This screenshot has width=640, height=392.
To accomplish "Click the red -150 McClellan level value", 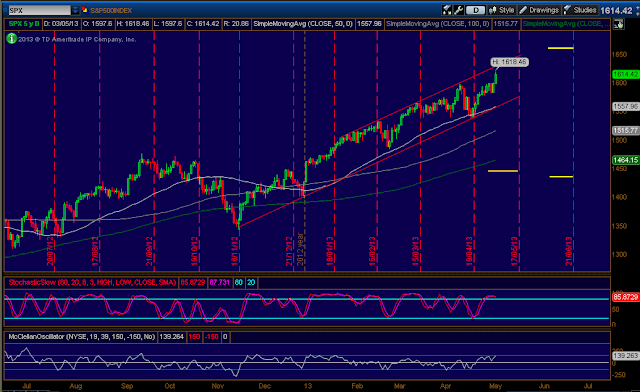I will [x=211, y=337].
